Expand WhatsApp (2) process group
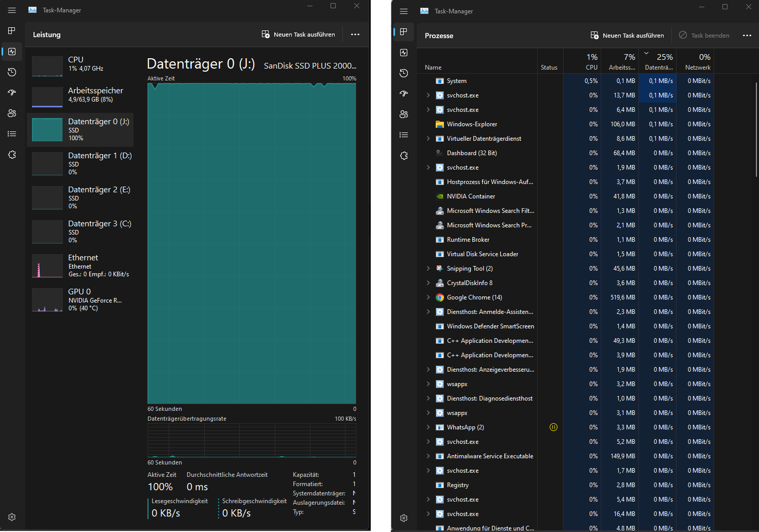759x532 pixels. click(428, 427)
